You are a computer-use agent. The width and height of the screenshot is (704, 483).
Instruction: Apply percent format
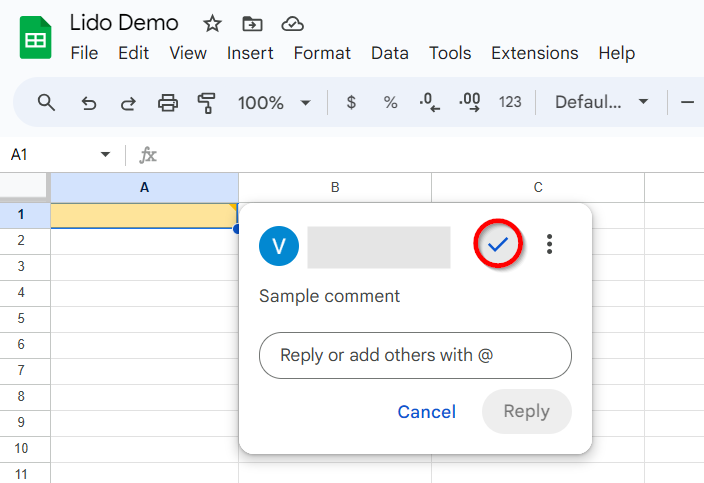tap(390, 103)
